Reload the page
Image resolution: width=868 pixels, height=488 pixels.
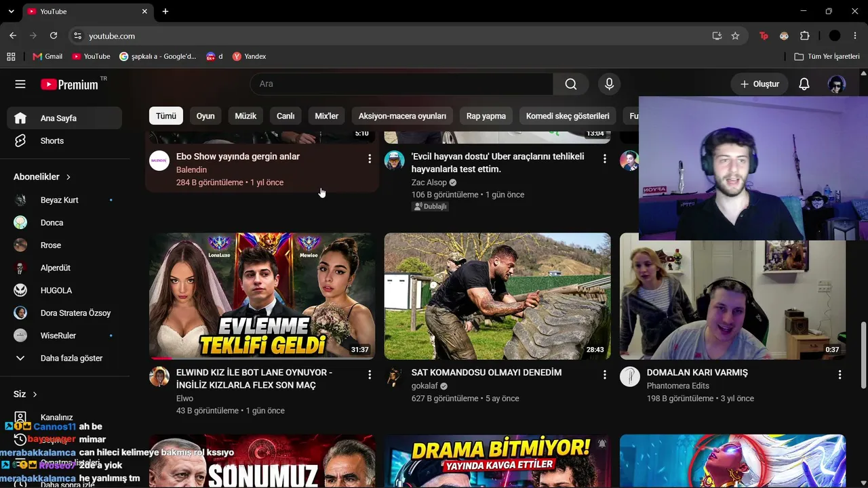pyautogui.click(x=54, y=36)
